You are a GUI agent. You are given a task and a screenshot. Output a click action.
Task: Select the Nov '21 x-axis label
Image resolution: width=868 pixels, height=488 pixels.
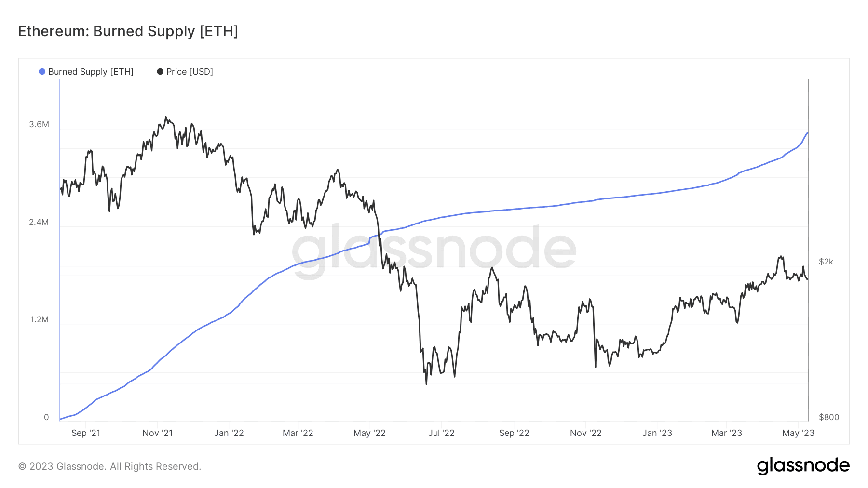pyautogui.click(x=157, y=433)
